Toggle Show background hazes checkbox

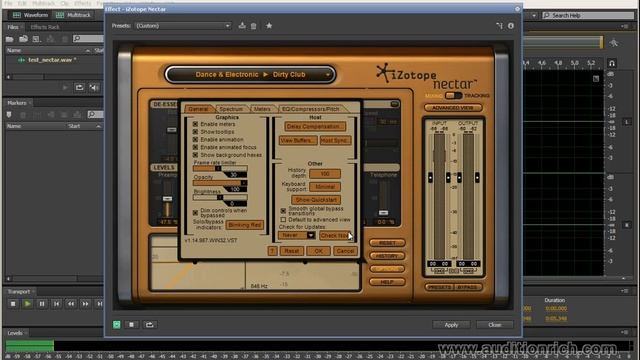[x=195, y=155]
